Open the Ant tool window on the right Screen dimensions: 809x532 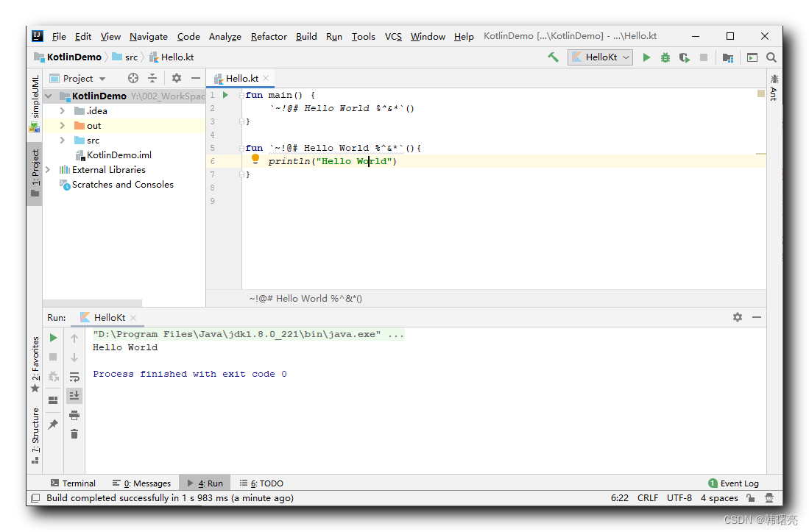click(x=774, y=87)
